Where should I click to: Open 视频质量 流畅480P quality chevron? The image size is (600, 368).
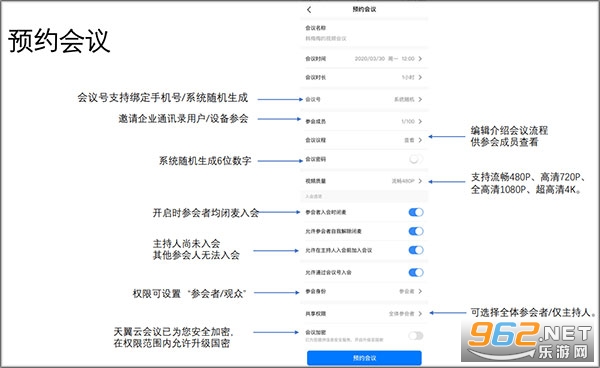(x=420, y=181)
